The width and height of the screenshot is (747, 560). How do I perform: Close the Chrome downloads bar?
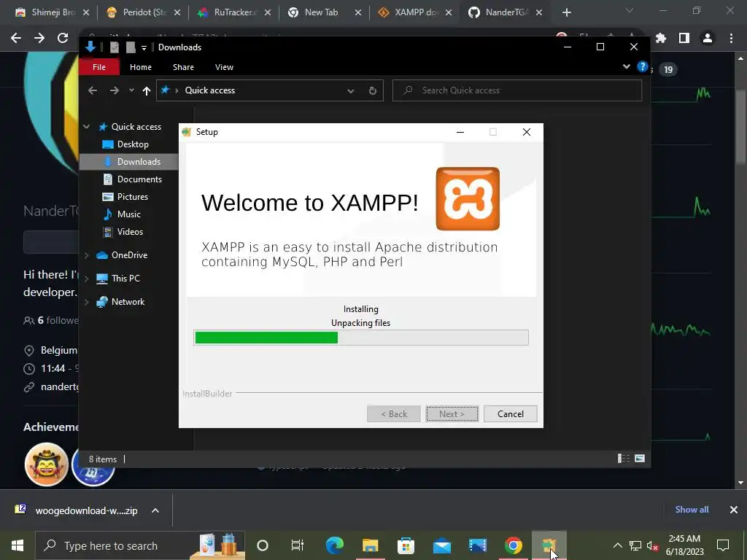[x=734, y=510]
